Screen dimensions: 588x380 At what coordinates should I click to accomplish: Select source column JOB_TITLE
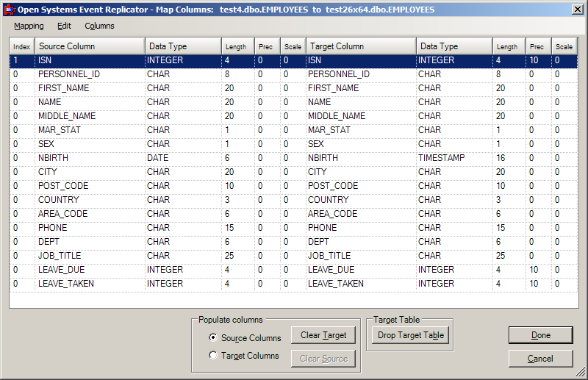[x=60, y=256]
